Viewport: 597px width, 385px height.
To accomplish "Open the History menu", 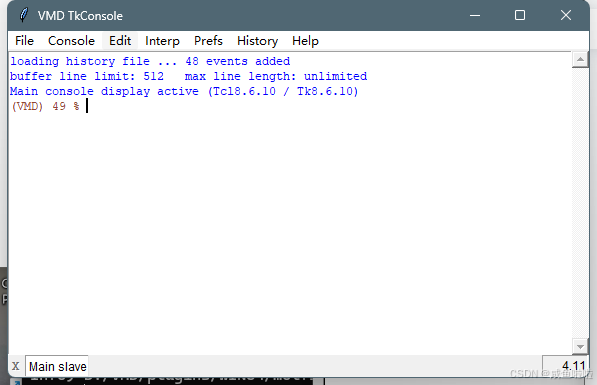I will [x=257, y=41].
